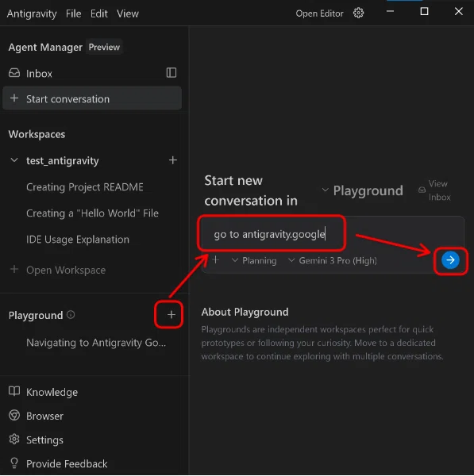Open the Planning mode dropdown

coord(254,260)
